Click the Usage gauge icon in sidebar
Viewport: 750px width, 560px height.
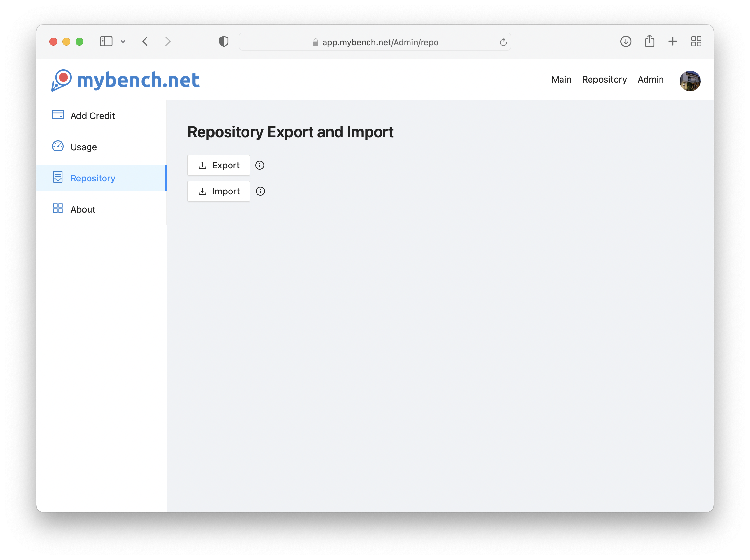(x=58, y=146)
